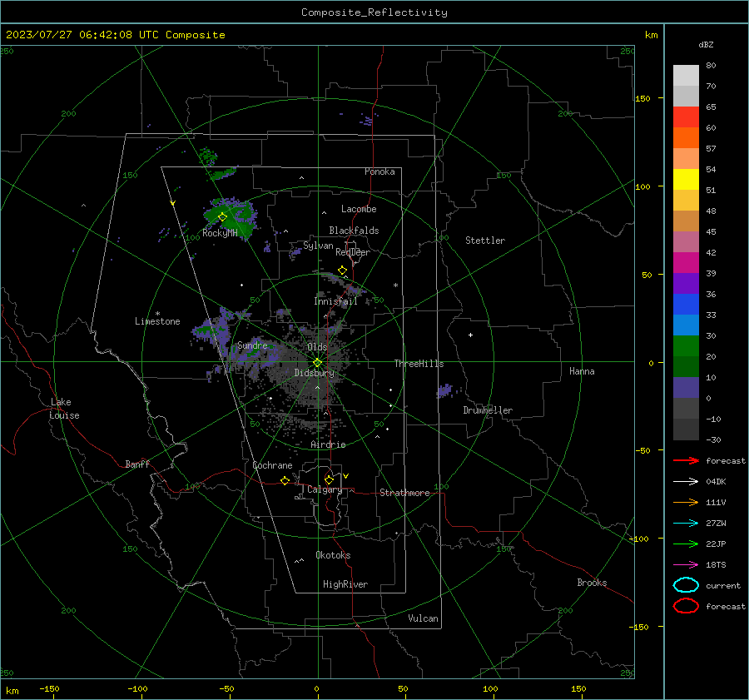Click the Okotoks label
Viewport: 749px width, 700px height.
pyautogui.click(x=333, y=555)
